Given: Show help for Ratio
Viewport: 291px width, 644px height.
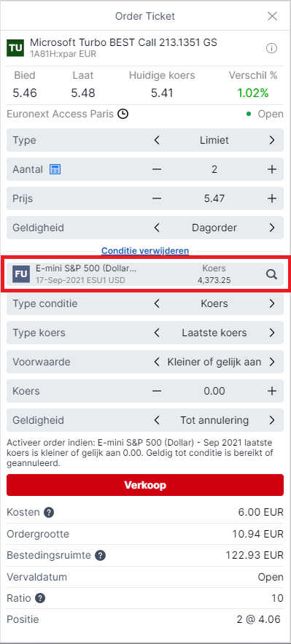Looking at the screenshot, I should point(40,598).
